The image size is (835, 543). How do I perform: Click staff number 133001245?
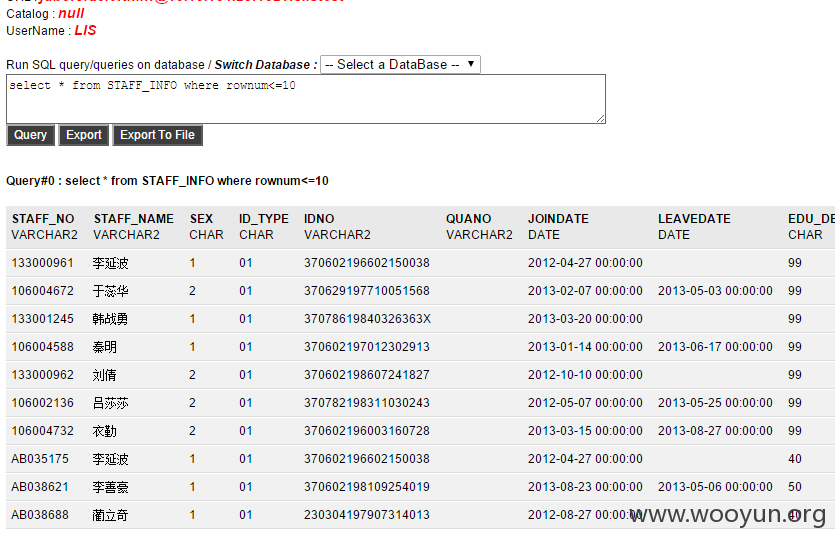point(43,319)
